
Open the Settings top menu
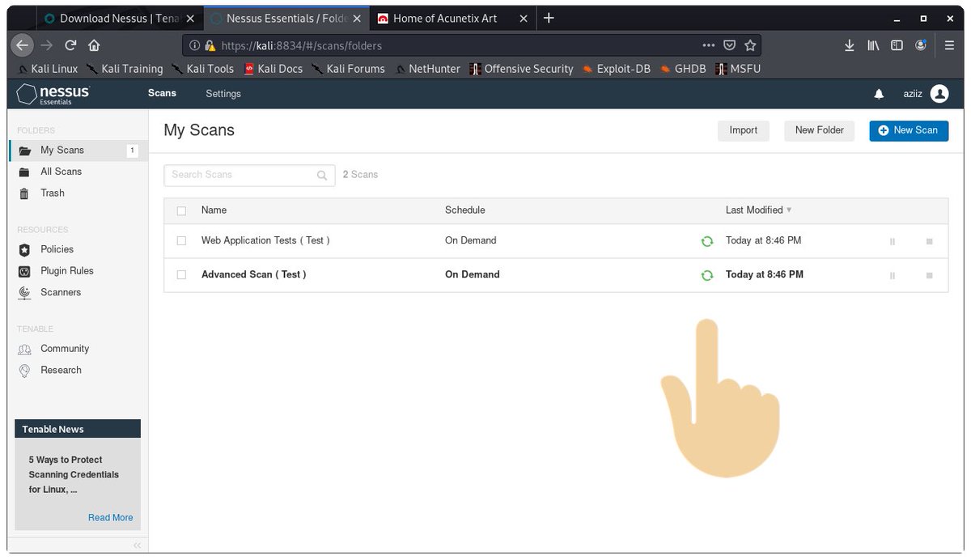223,94
